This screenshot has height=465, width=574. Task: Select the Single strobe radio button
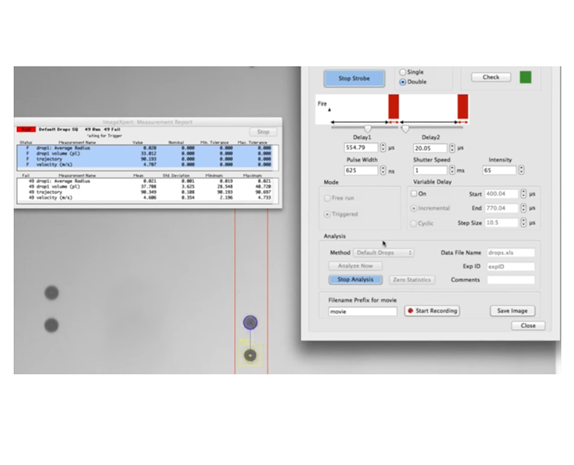coord(403,72)
